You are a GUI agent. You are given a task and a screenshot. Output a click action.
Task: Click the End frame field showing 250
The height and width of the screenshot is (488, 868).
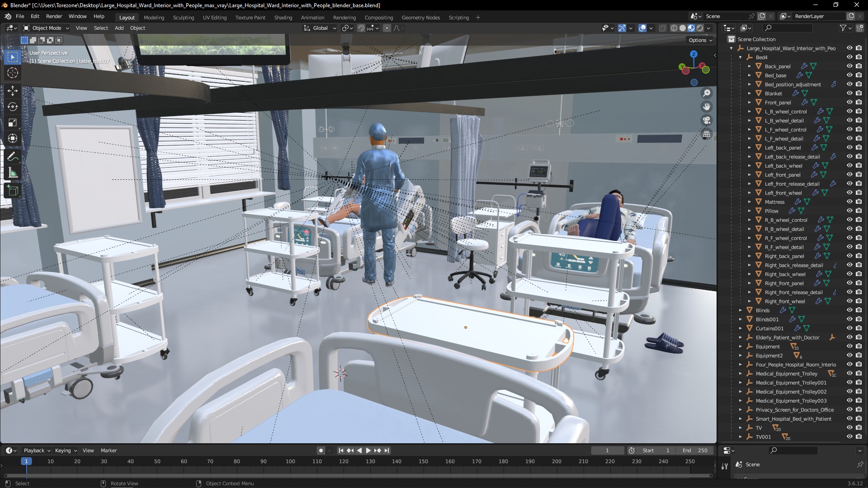point(695,450)
